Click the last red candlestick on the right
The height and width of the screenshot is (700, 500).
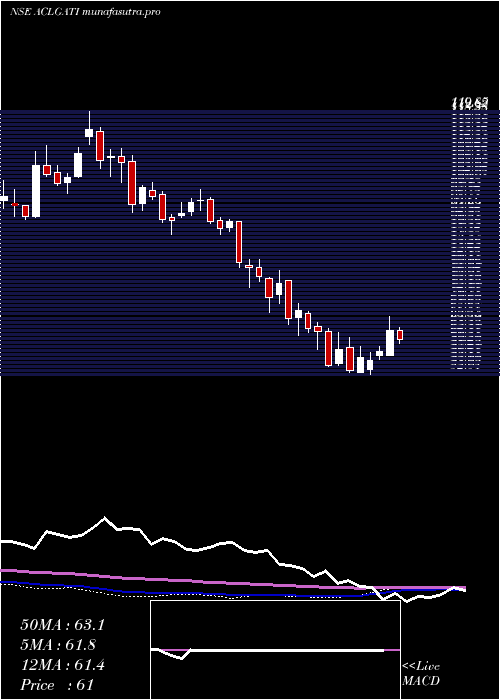point(400,335)
